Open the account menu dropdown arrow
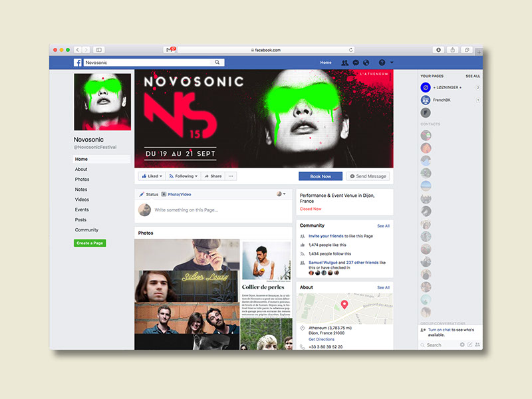532x399 pixels. pyautogui.click(x=392, y=63)
